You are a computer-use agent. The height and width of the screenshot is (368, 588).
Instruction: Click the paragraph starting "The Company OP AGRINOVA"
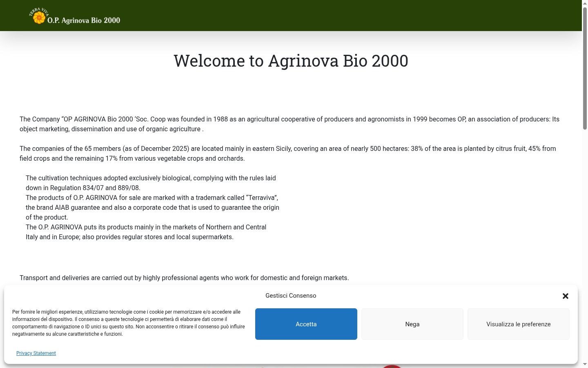click(x=290, y=124)
